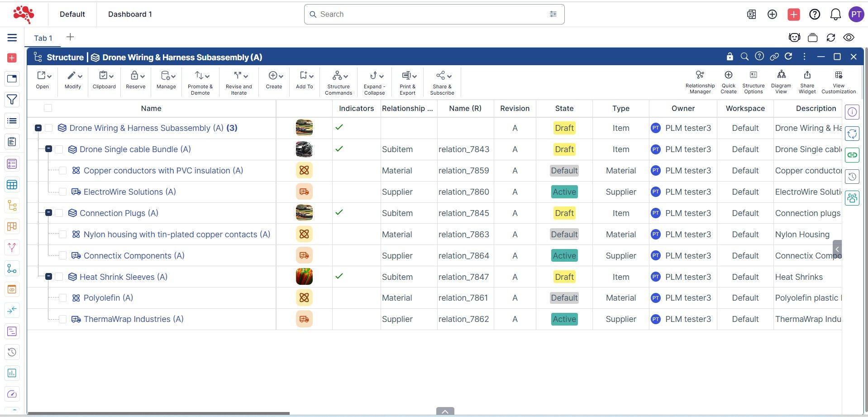This screenshot has width=868, height=417.
Task: Open the Drone Single cable Bundle (A) link
Action: tap(135, 149)
